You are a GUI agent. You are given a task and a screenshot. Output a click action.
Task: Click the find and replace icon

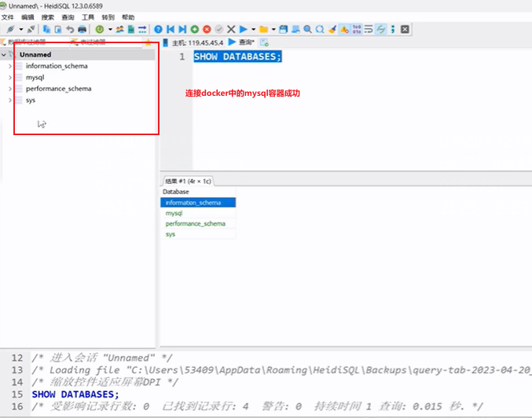click(x=320, y=30)
